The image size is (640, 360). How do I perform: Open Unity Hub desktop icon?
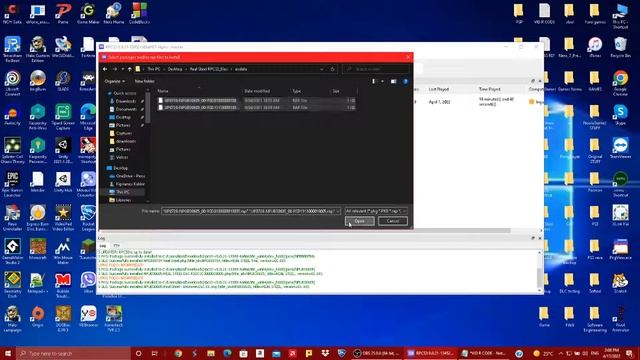(63, 182)
